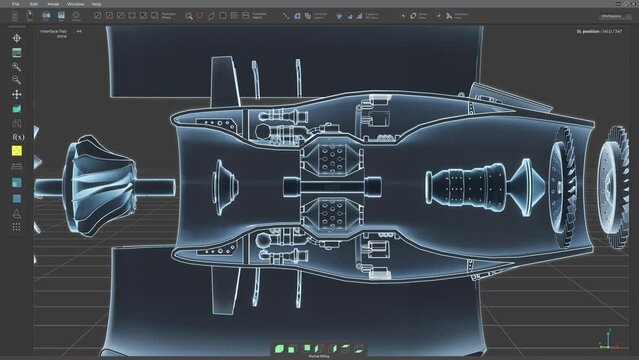639x360 pixels.
Task: Open the Workspace dropdown
Action: [x=615, y=16]
